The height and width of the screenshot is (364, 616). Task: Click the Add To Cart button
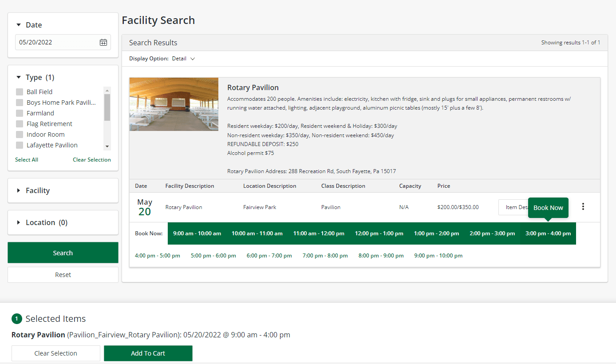point(148,353)
